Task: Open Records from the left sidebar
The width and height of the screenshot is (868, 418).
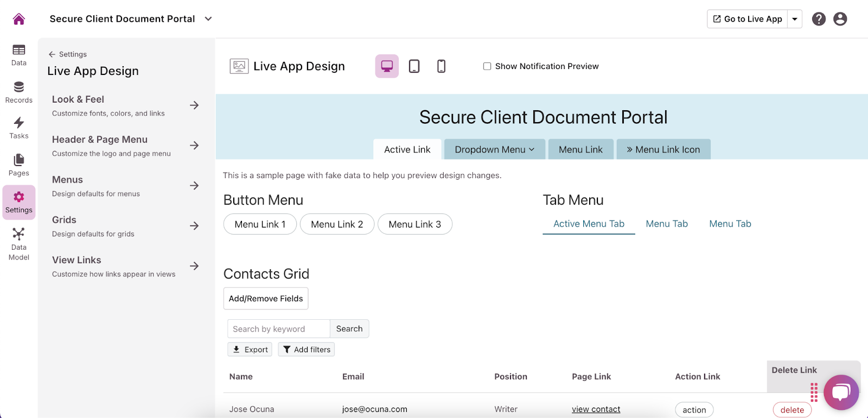Action: pyautogui.click(x=19, y=92)
